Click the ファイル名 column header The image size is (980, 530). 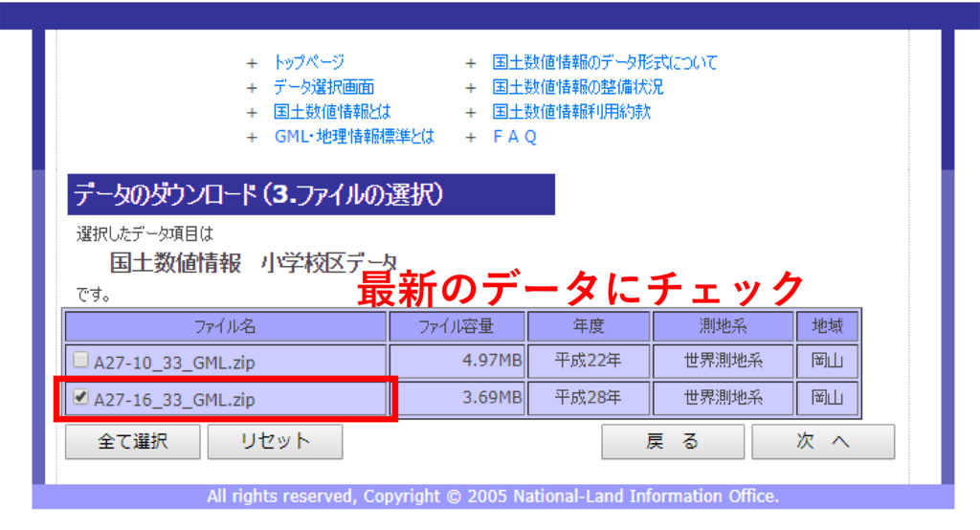coord(225,326)
